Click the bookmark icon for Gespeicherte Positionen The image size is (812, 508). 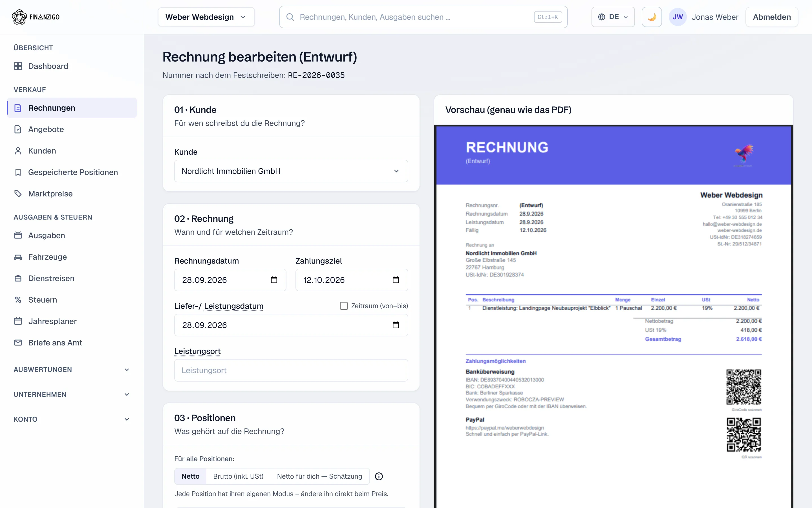point(18,172)
